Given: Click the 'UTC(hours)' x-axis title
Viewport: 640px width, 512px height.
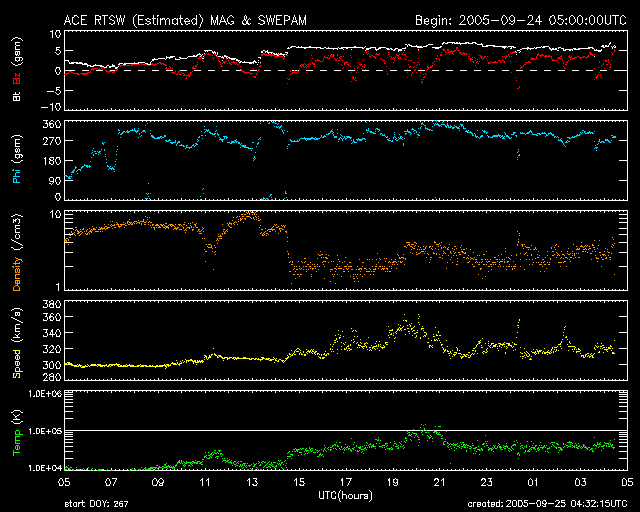Looking at the screenshot, I should pos(345,496).
